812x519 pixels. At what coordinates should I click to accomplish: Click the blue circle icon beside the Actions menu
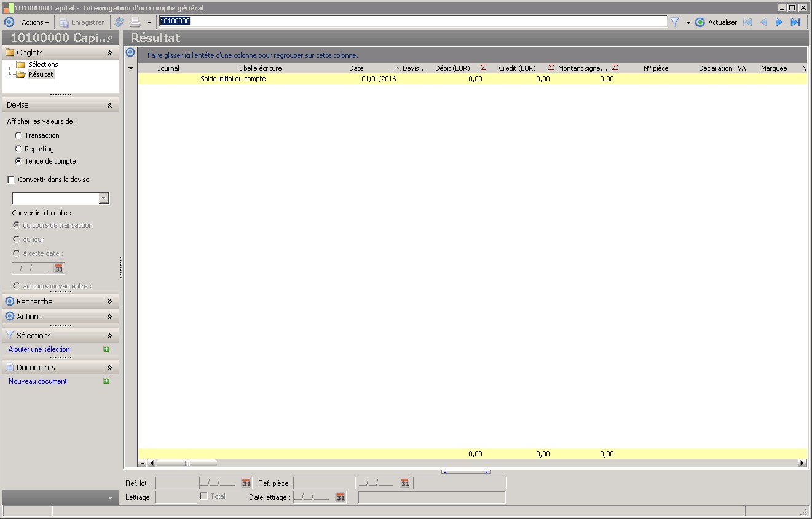tap(9, 22)
